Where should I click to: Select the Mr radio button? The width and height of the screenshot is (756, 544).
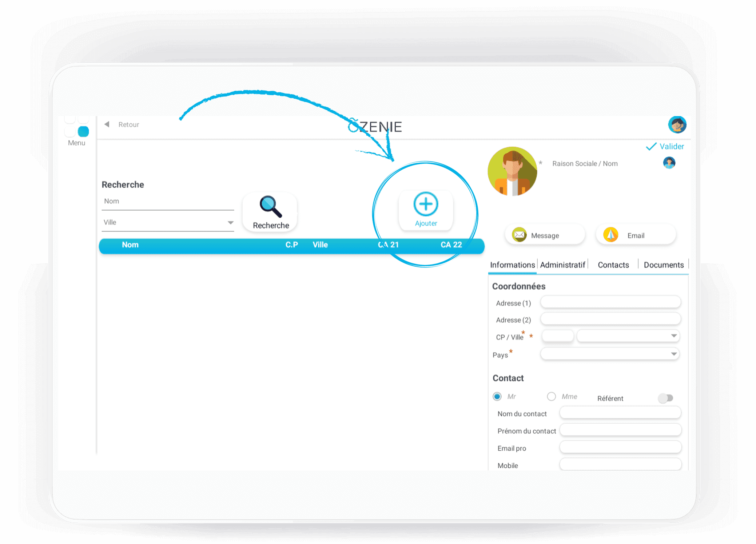(497, 396)
